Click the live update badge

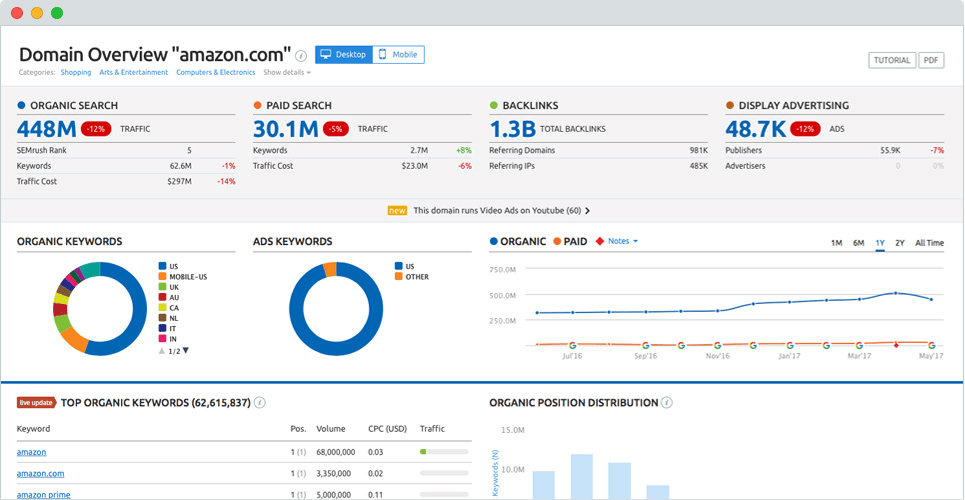click(x=36, y=403)
